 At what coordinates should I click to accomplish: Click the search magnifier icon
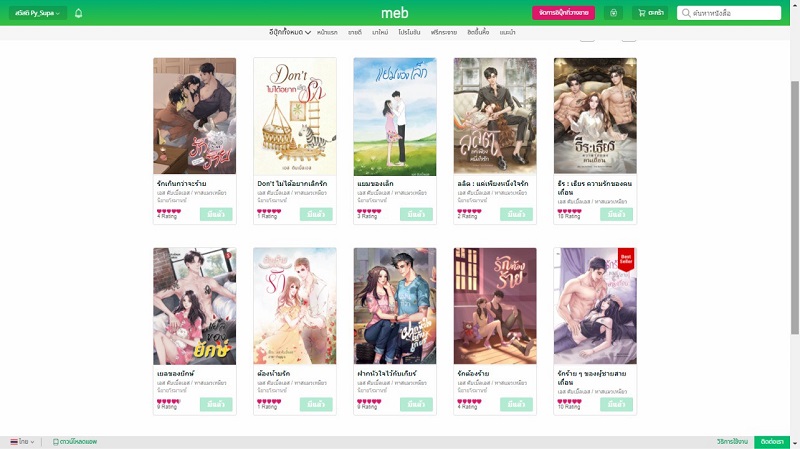pyautogui.click(x=686, y=13)
